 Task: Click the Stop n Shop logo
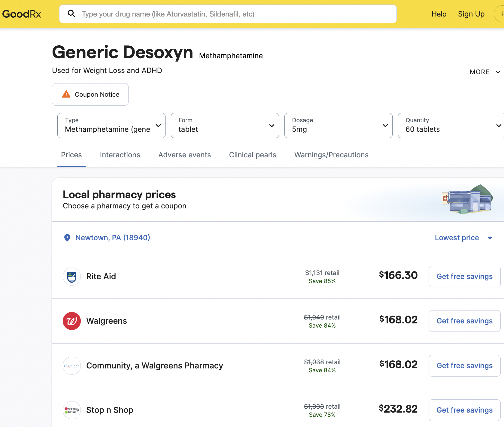tap(72, 410)
